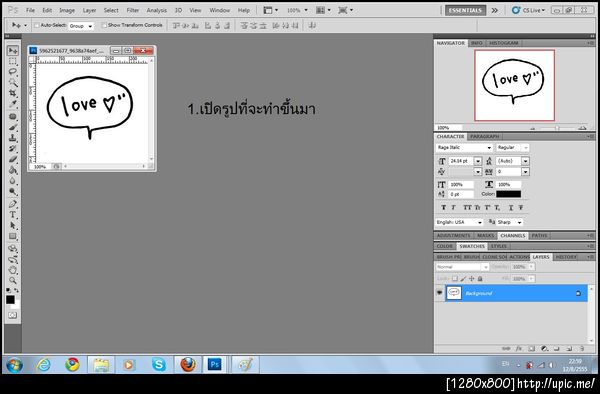Viewport: 600px width, 394px height.
Task: Select the Zoom tool in toolbox
Action: tap(13, 280)
